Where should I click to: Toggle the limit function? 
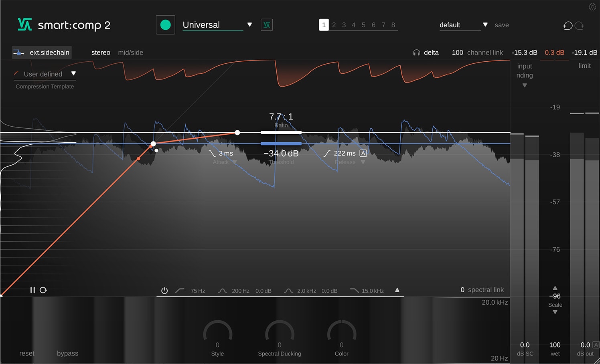pyautogui.click(x=584, y=66)
